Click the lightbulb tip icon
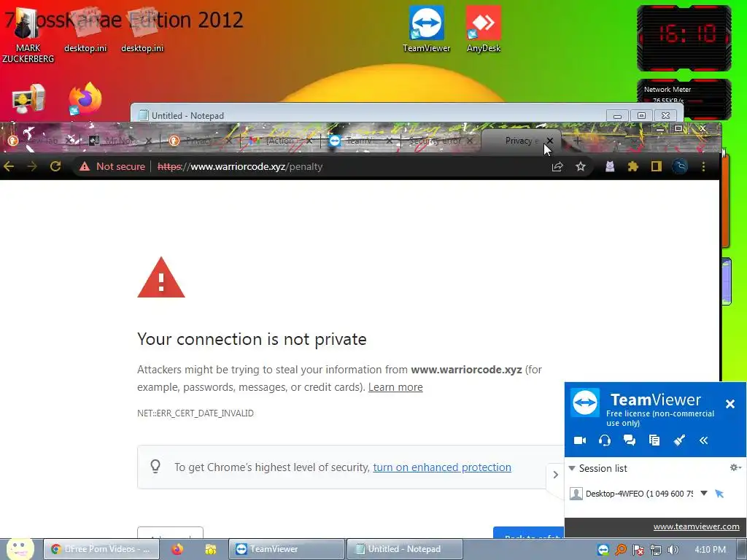This screenshot has width=747, height=560. pyautogui.click(x=155, y=466)
